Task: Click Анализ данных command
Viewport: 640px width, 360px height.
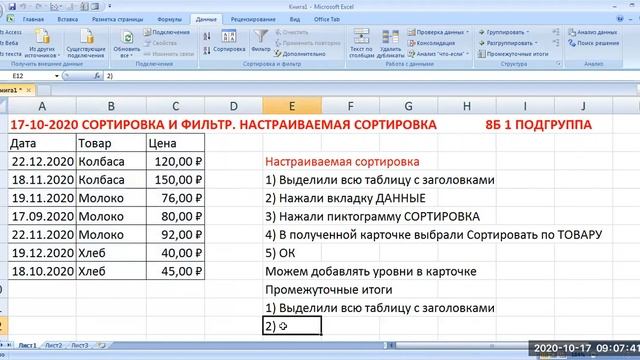Action: (x=593, y=32)
